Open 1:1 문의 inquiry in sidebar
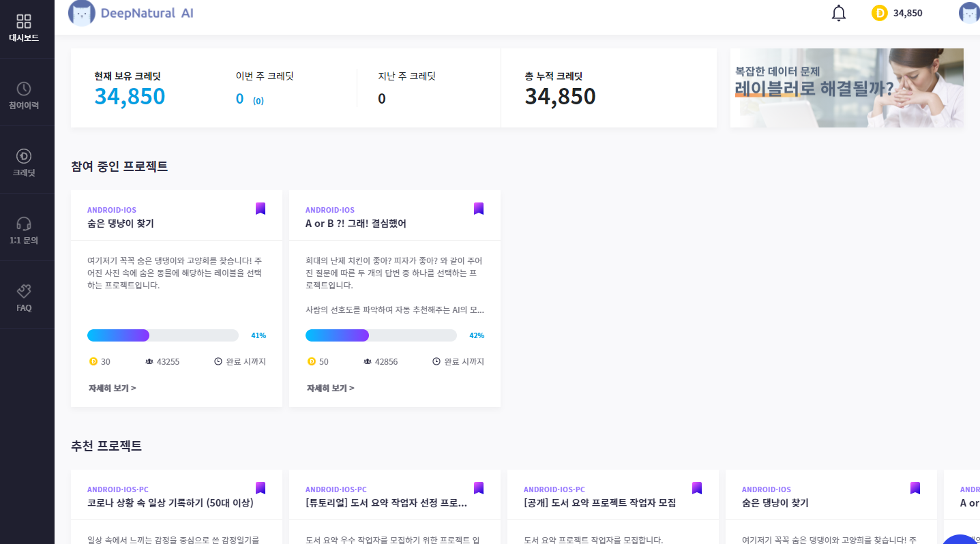The image size is (980, 544). (24, 231)
